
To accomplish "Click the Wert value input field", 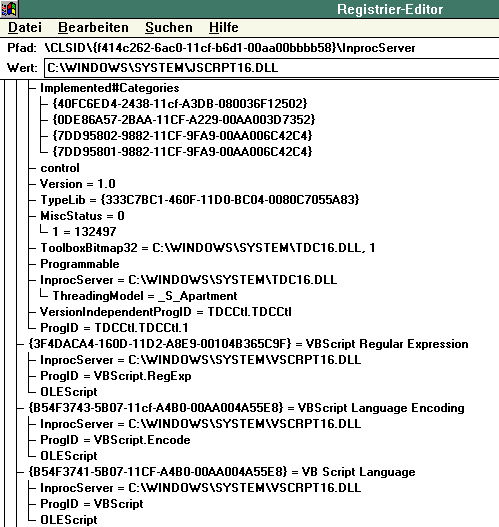I will point(272,68).
